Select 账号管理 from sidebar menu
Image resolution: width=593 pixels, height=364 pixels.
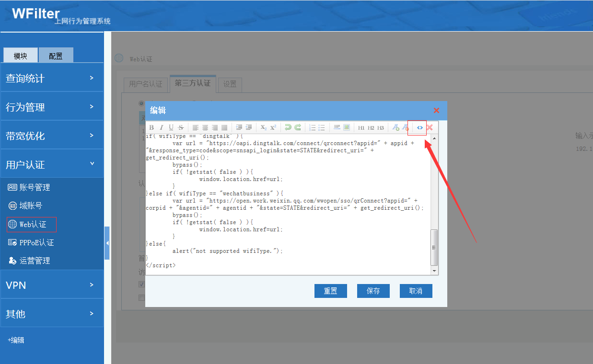tap(35, 187)
